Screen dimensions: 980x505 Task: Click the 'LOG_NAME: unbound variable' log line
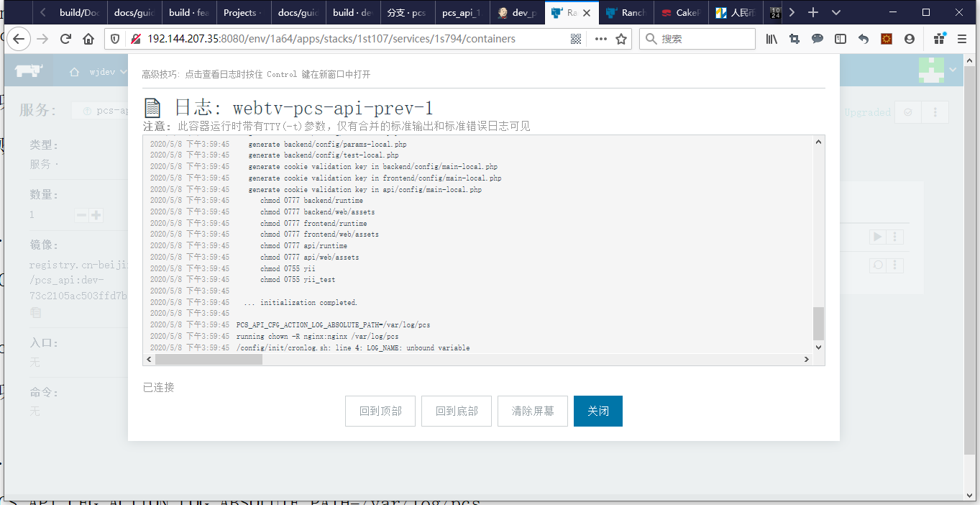(353, 347)
